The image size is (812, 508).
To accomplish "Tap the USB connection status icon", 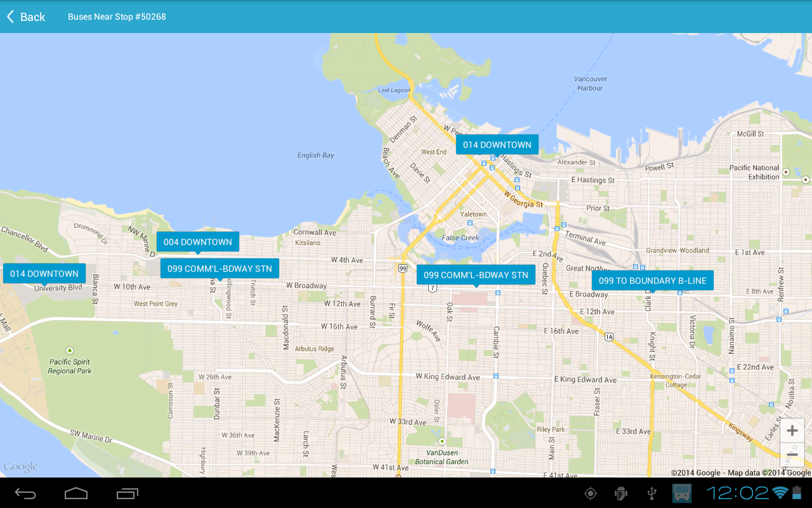I will click(x=652, y=493).
